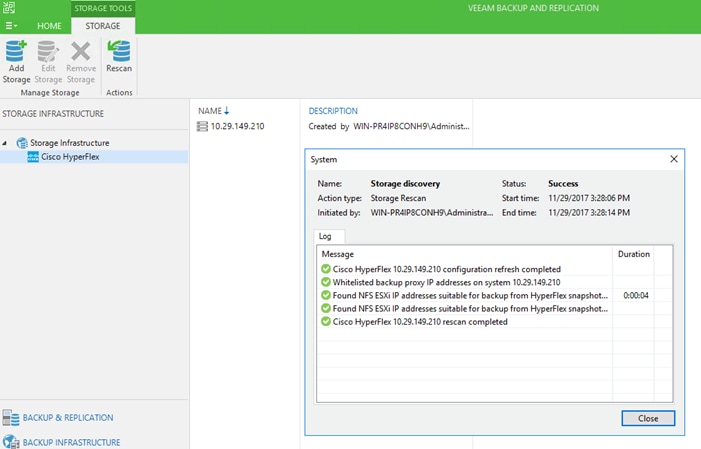This screenshot has height=449, width=701.
Task: Click the Close button in dialog
Action: tap(648, 419)
